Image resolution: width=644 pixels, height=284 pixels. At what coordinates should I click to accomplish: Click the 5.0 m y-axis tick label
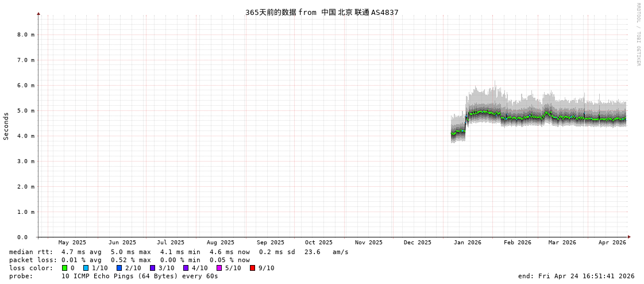coord(25,110)
